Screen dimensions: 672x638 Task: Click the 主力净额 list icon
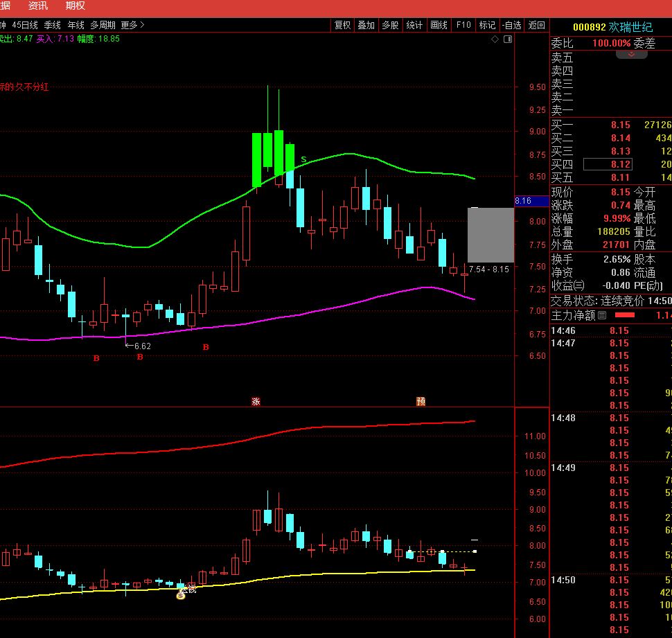tap(602, 315)
